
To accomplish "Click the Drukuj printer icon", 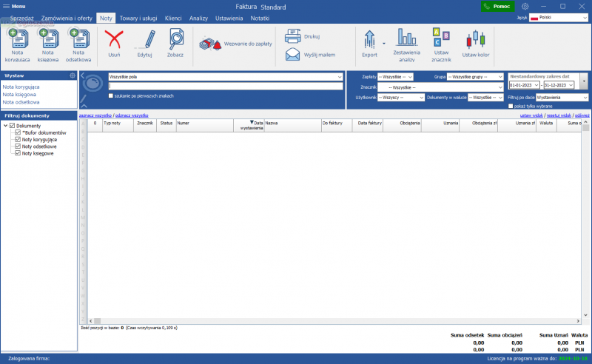I will (x=292, y=36).
